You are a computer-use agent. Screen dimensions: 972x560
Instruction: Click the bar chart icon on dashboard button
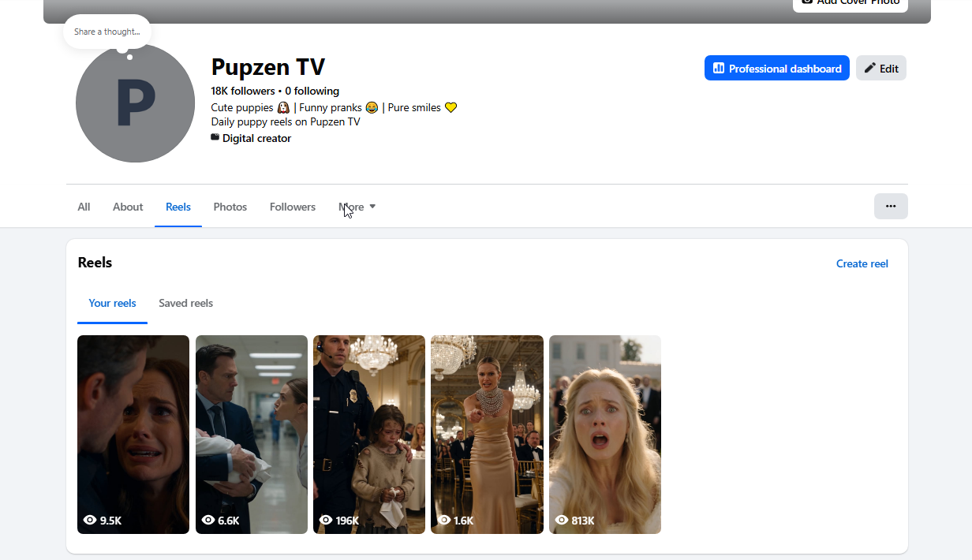(x=719, y=68)
